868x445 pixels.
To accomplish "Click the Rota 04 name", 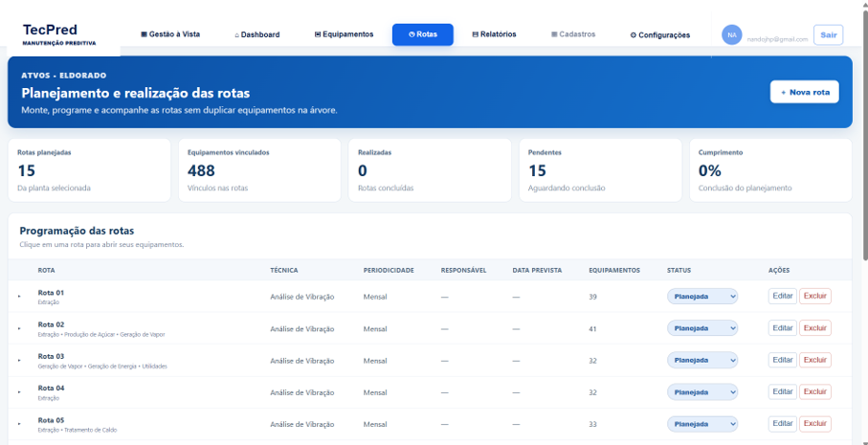I will (51, 388).
